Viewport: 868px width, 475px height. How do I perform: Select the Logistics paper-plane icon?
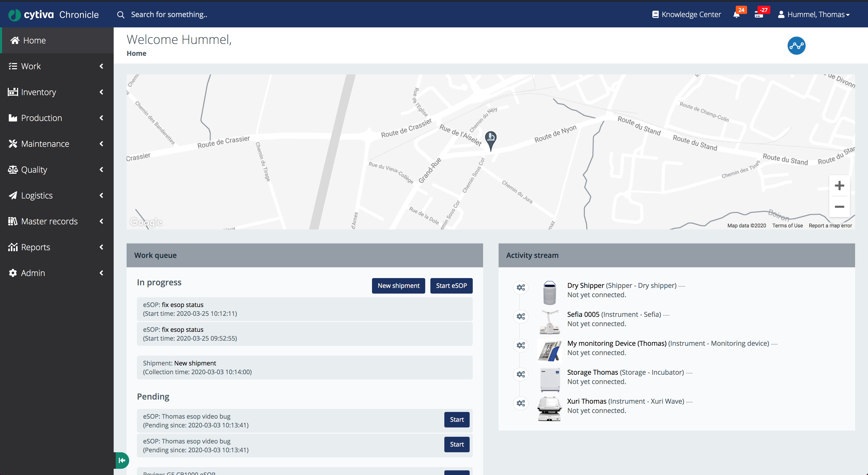(13, 195)
